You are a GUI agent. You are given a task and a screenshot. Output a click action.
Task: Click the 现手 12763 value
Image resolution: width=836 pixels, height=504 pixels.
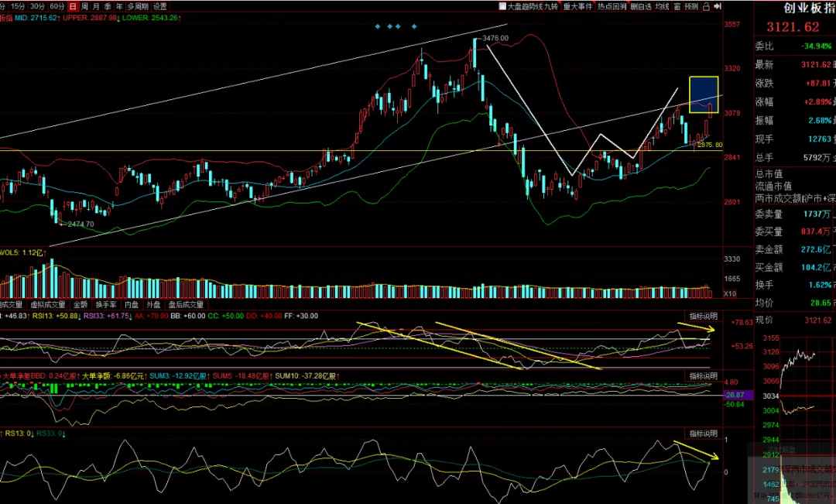[820, 139]
